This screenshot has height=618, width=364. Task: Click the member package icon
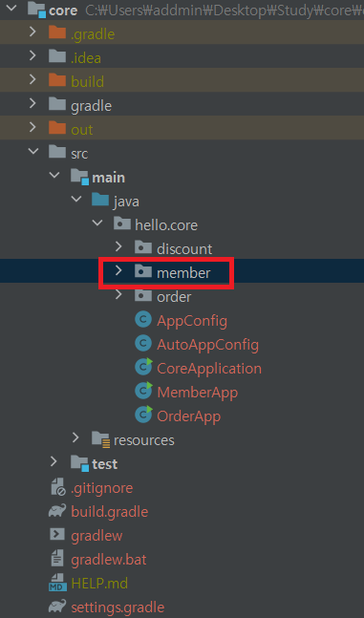coord(143,270)
